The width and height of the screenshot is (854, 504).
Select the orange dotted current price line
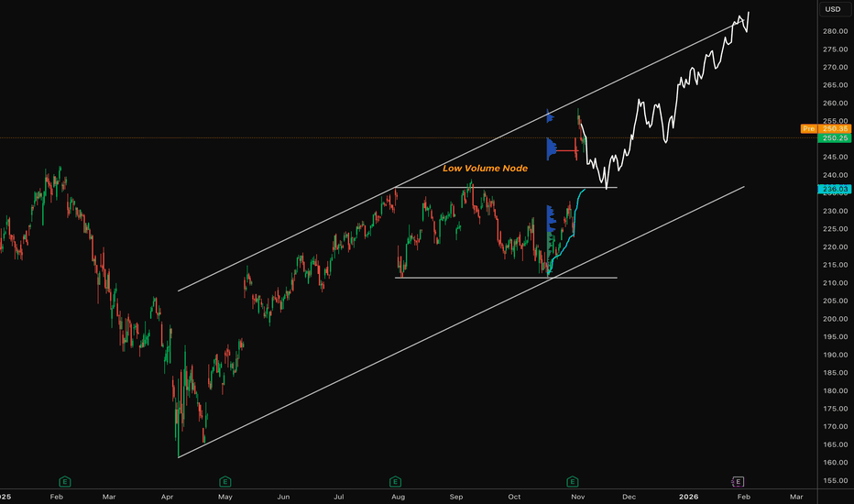275,138
